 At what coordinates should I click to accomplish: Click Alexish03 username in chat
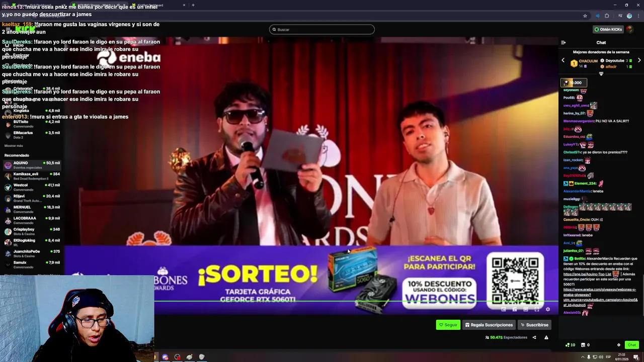[572, 313]
